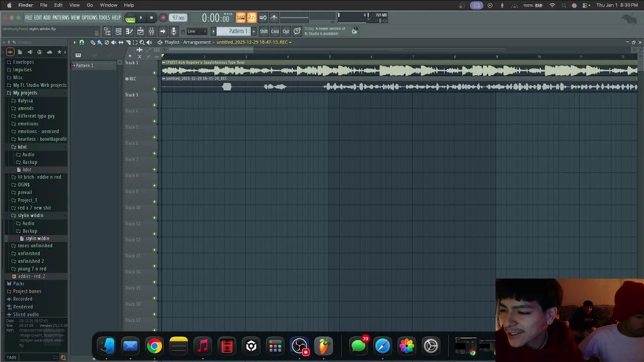
Task: Click the plus button next to Pattern 1
Action: tap(254, 31)
